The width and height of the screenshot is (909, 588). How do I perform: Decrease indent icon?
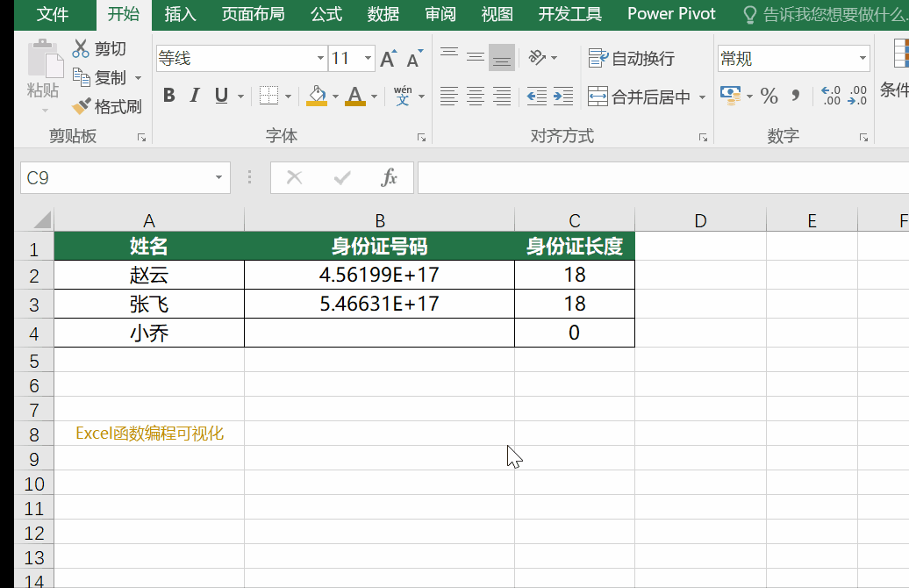[537, 96]
